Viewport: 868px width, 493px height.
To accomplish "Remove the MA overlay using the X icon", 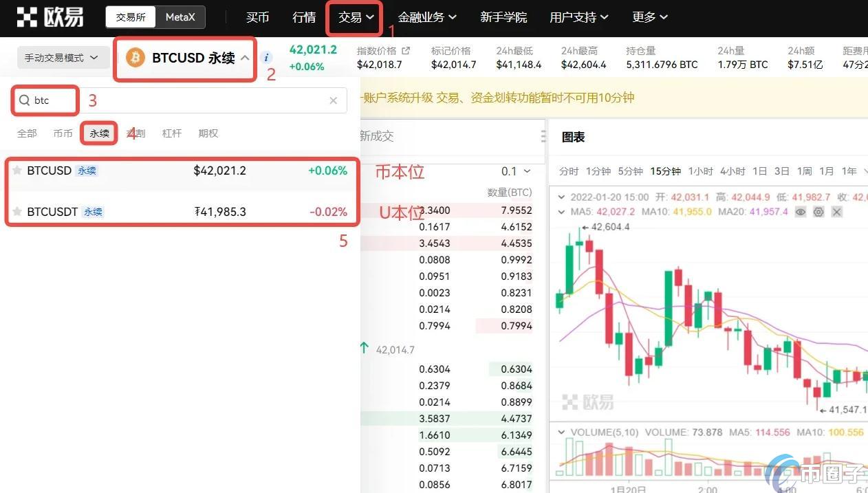I will tap(836, 212).
